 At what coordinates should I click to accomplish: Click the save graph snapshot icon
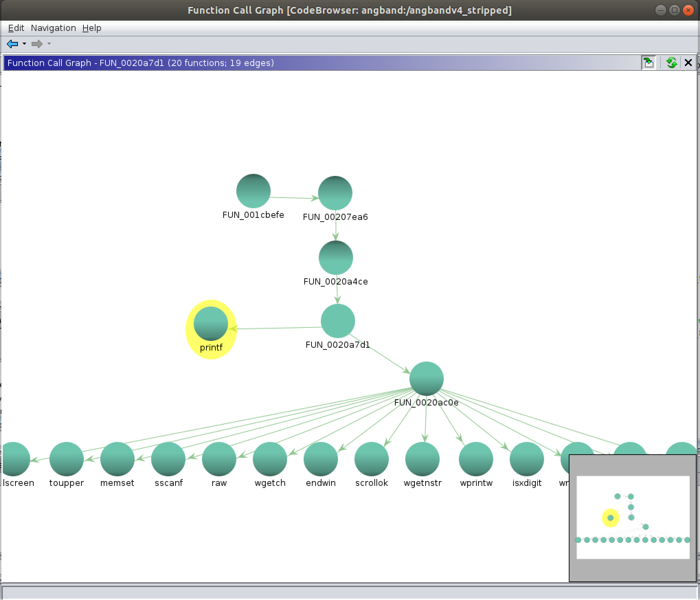pos(648,63)
